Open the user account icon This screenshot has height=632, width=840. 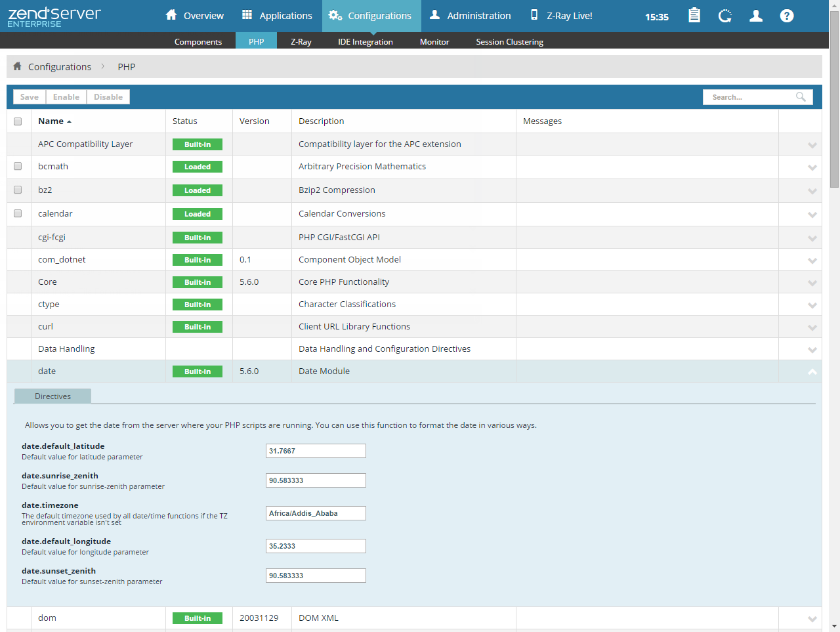pos(756,16)
